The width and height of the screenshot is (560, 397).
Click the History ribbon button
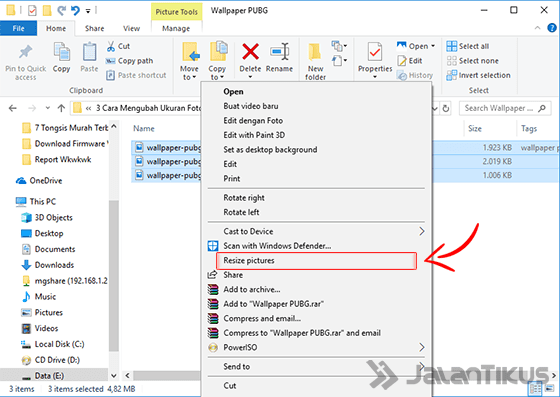coord(415,75)
